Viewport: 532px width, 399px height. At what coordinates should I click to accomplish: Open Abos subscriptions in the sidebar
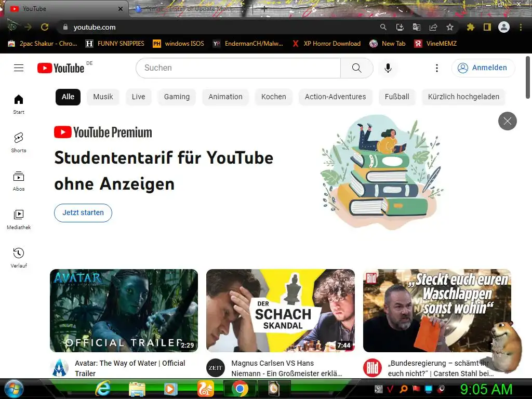point(19,181)
